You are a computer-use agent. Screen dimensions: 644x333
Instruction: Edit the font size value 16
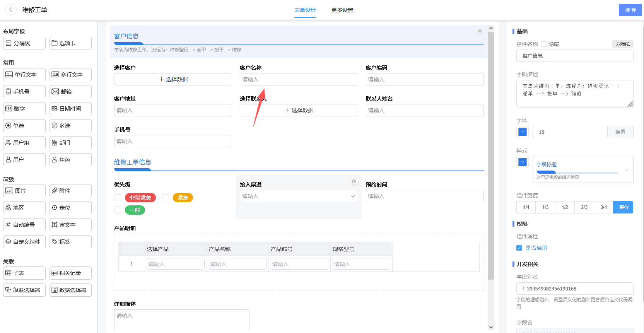coord(570,132)
